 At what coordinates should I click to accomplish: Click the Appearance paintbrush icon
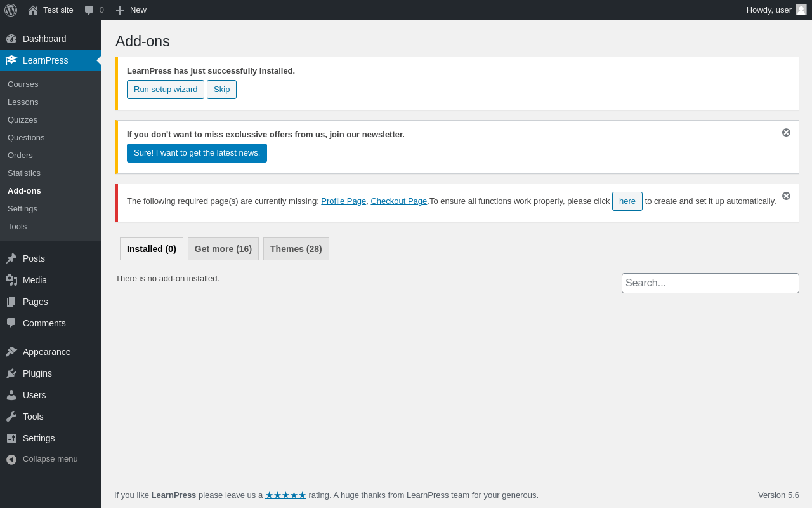coord(11,352)
